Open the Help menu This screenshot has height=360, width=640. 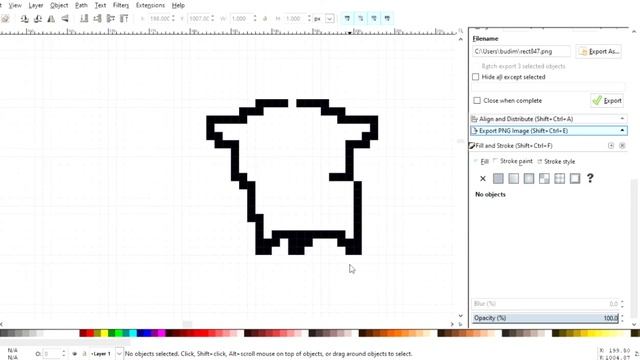(x=178, y=5)
